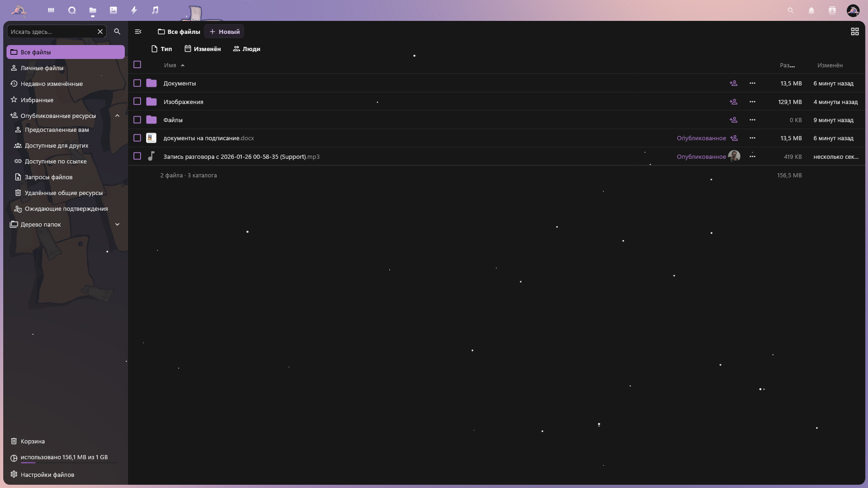Expand the Дерево папок section
Screen dimensions: 868x488
(x=117, y=224)
